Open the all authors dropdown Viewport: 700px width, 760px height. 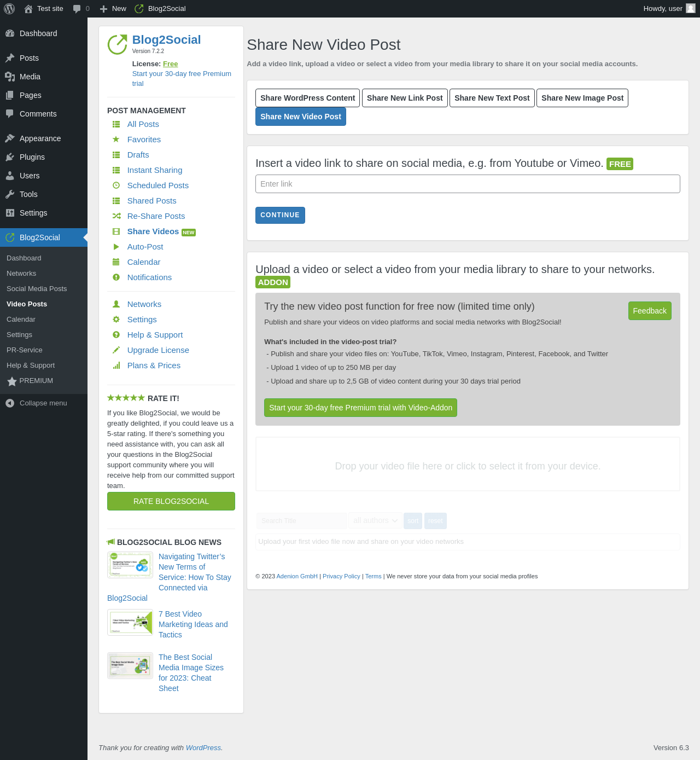click(x=375, y=521)
